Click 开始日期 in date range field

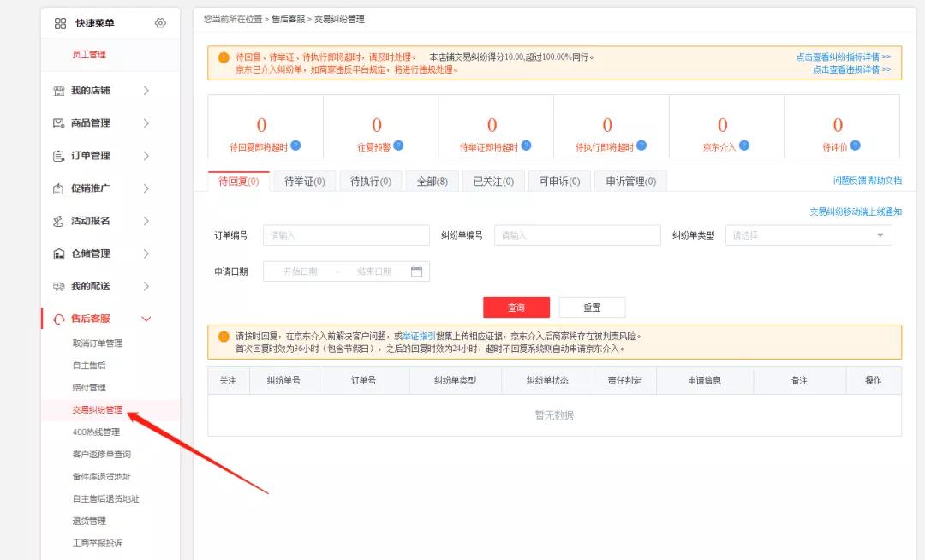(301, 271)
